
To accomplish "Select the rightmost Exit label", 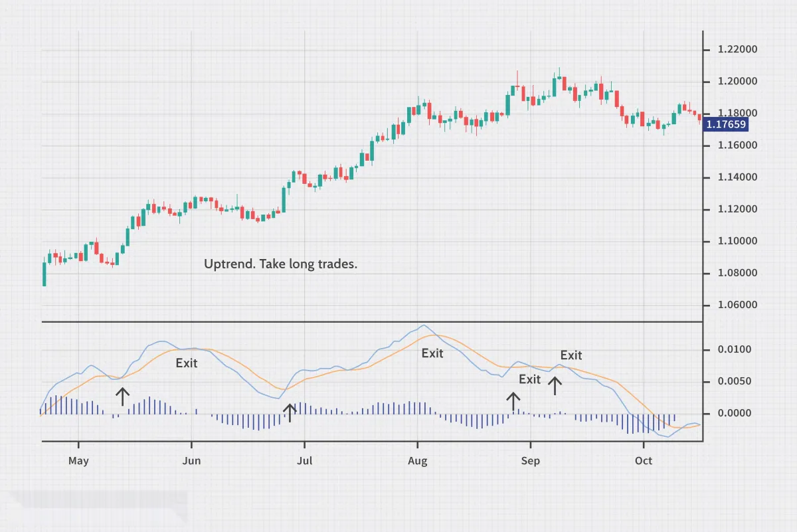I will [x=571, y=355].
